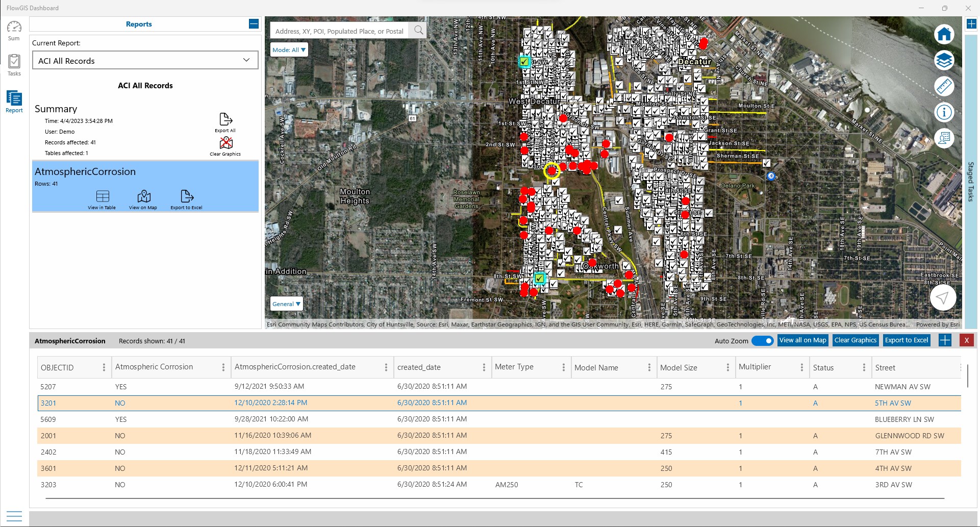
Task: Click the Export to Excel button in the table toolbar
Action: click(x=907, y=340)
